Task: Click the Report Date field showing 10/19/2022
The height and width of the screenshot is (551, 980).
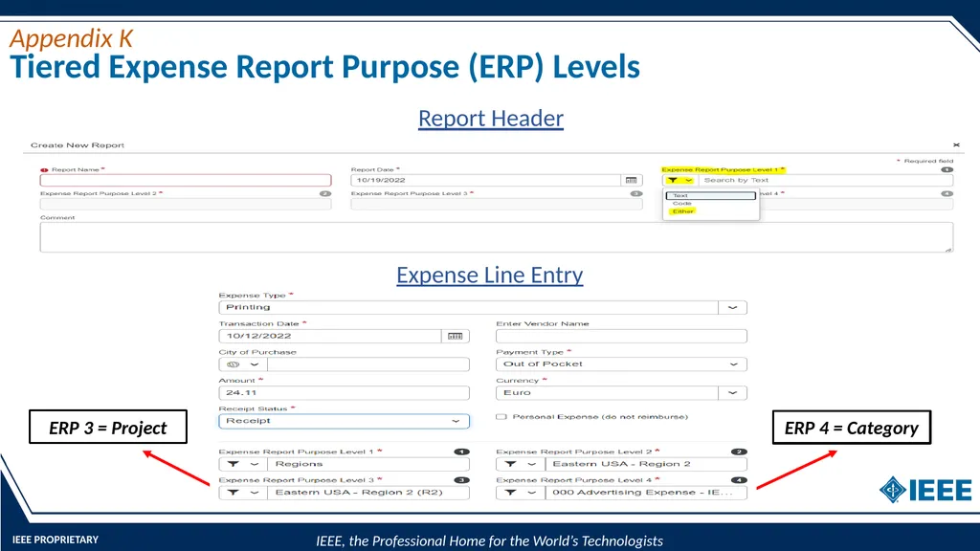Action: [x=485, y=180]
